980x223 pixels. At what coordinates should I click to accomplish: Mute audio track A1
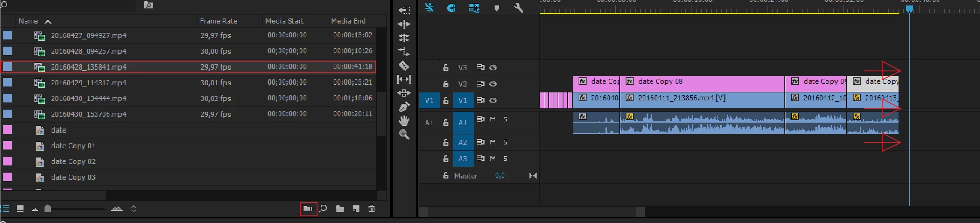[493, 119]
